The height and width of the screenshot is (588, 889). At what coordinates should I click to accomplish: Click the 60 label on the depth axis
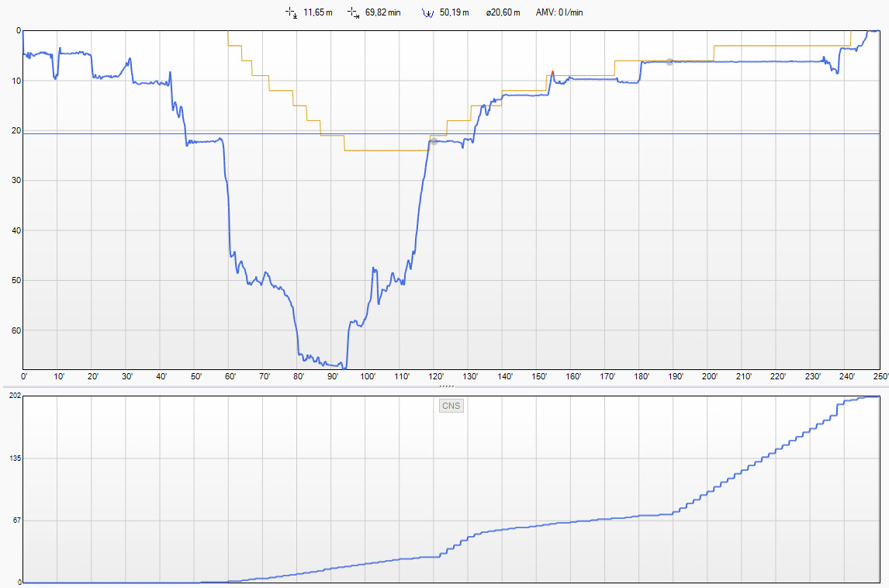pyautogui.click(x=16, y=330)
